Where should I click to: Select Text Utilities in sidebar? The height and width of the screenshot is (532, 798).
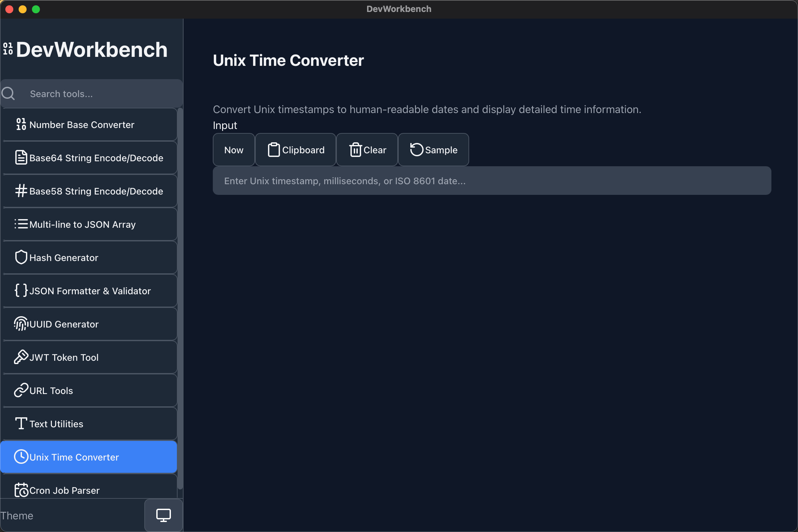click(x=88, y=424)
